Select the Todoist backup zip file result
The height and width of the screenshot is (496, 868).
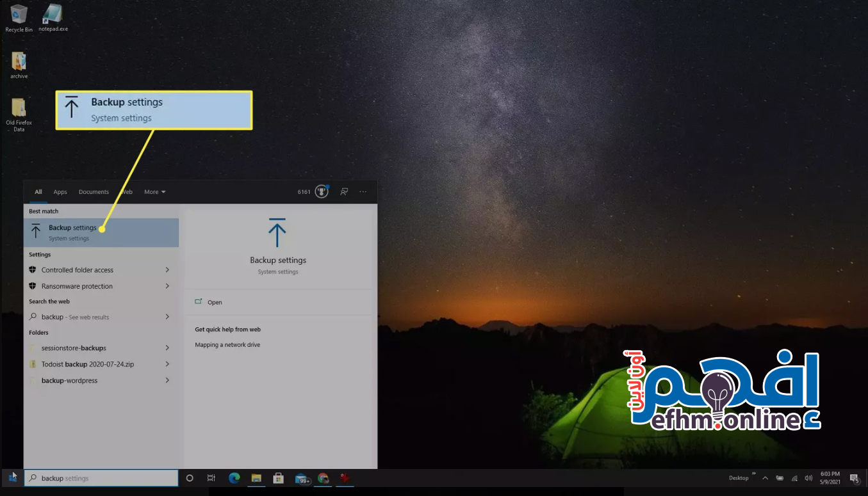click(x=88, y=364)
